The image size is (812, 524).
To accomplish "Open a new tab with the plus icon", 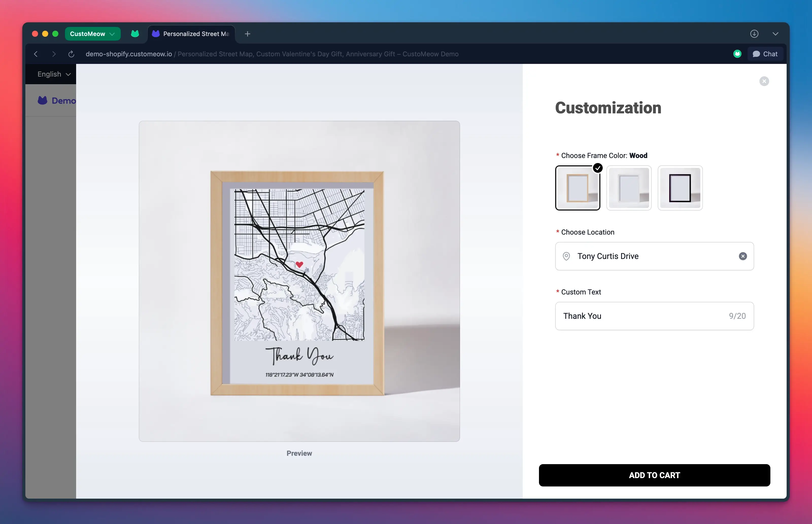I will pos(247,34).
